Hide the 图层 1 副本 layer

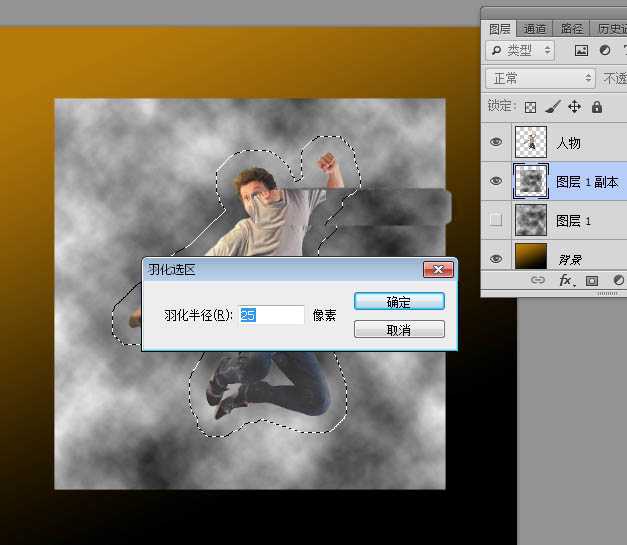496,181
